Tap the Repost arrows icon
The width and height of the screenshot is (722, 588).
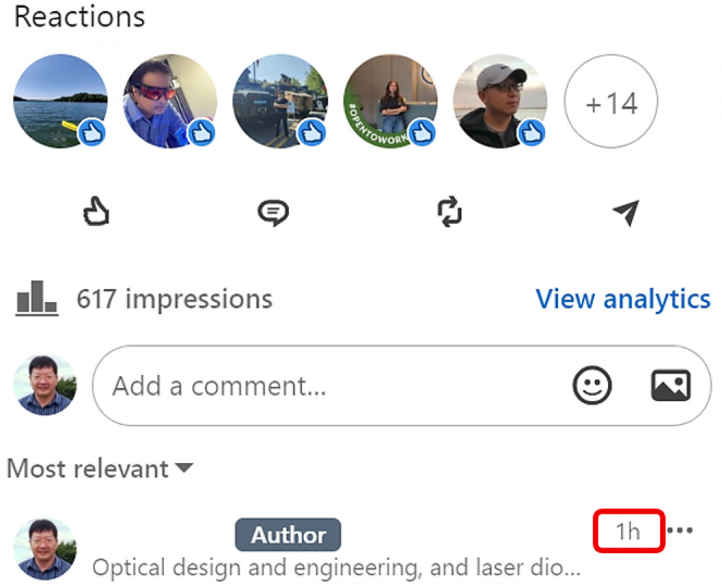pyautogui.click(x=449, y=212)
